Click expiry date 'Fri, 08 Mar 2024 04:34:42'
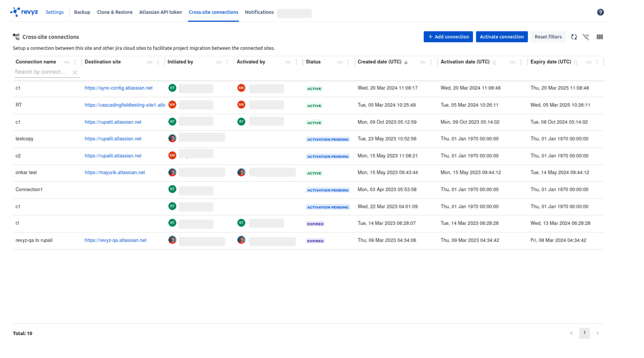Image resolution: width=644 pixels, height=358 pixels. click(558, 240)
